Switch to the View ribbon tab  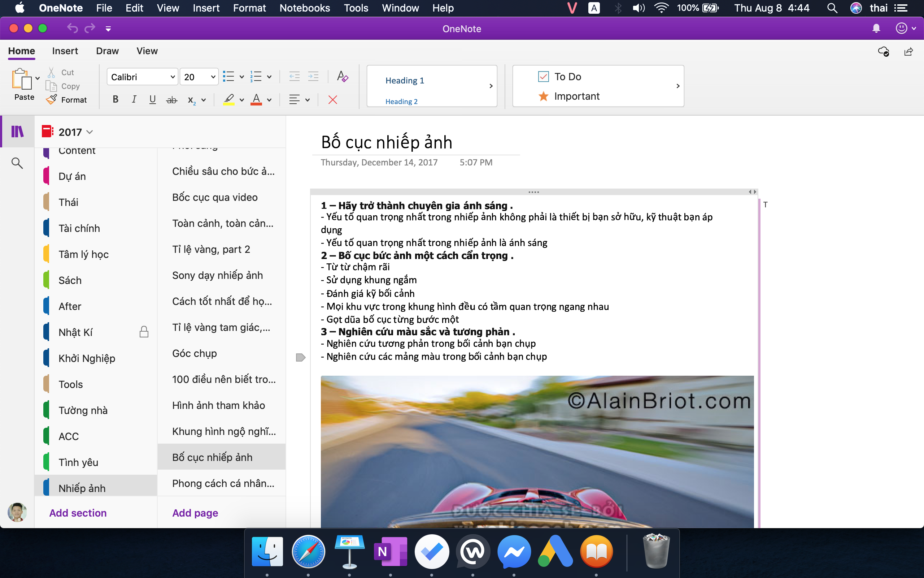tap(147, 51)
